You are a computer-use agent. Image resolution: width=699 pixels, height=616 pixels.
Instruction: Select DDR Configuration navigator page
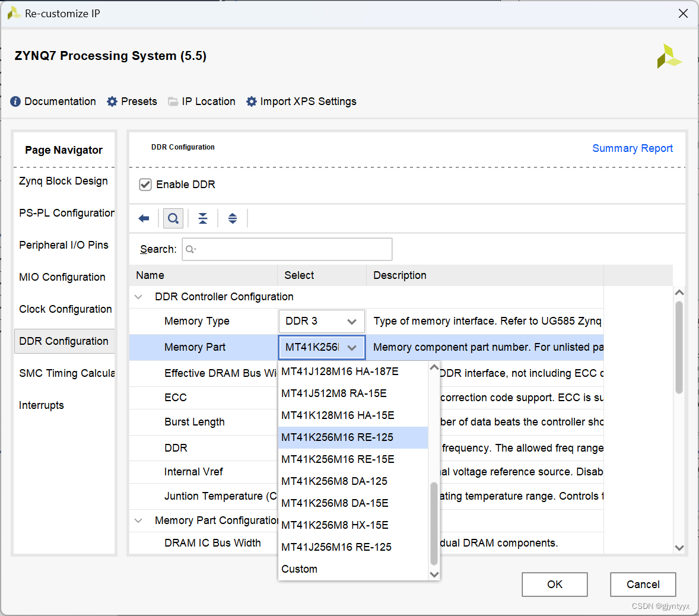pos(64,341)
